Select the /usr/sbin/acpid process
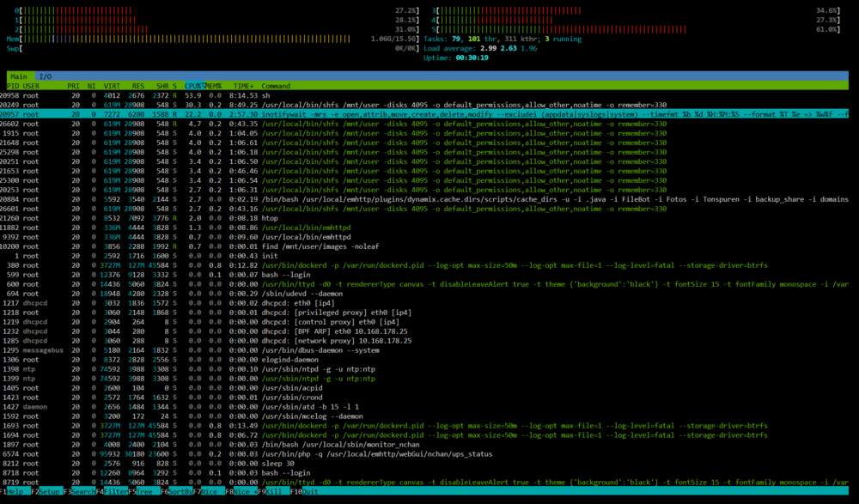The width and height of the screenshot is (859, 504). [x=424, y=388]
